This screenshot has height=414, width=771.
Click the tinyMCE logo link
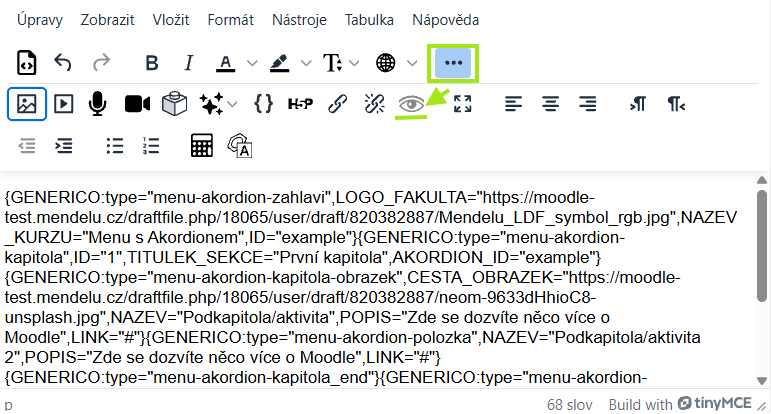[714, 404]
